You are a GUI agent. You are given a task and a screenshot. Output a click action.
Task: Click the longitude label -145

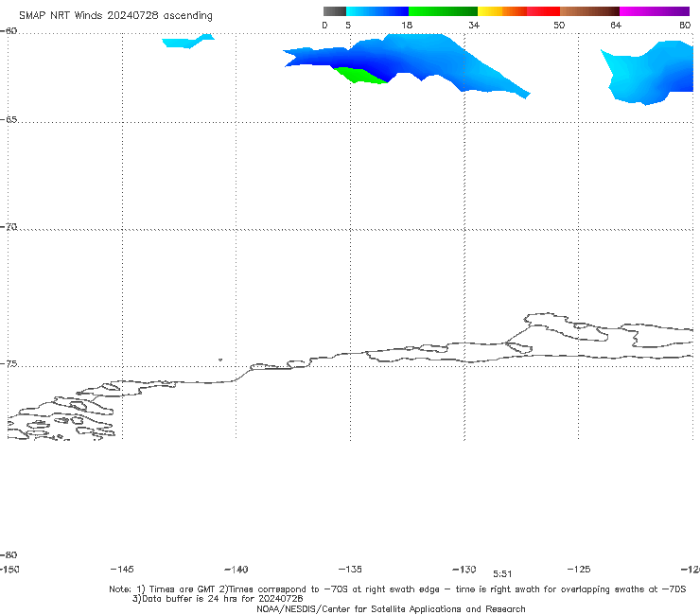tap(122, 569)
